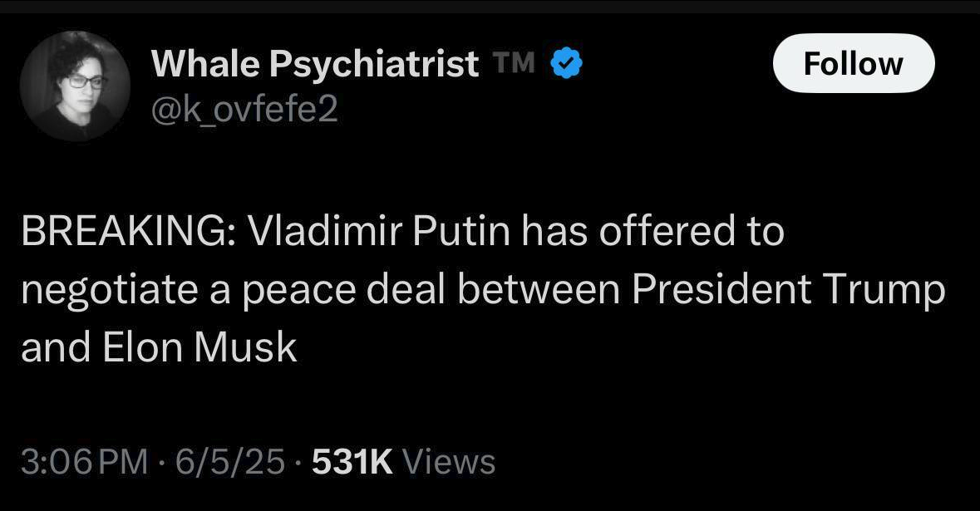This screenshot has height=511, width=980.
Task: Click the word has in the post
Action: 555,232
